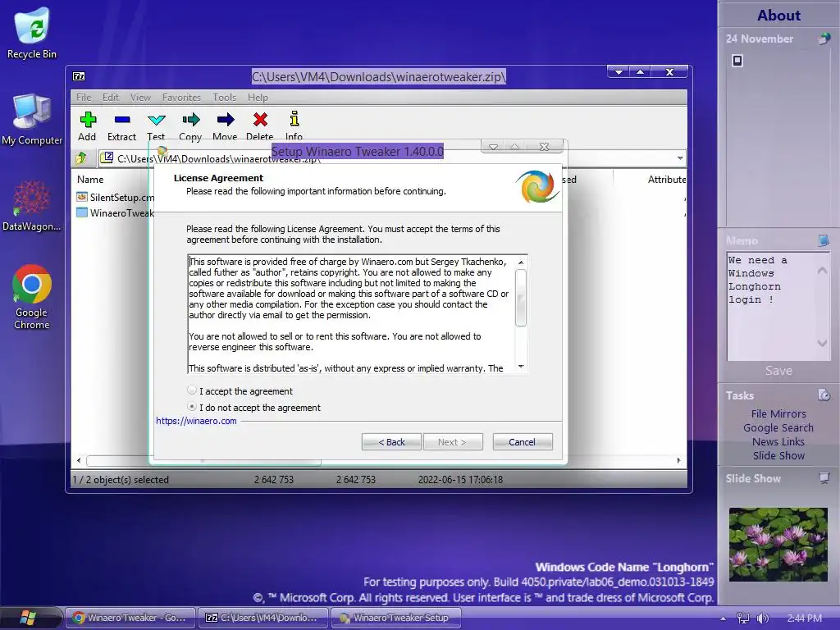Click 7-Zip horizontal scroll left arrow
840x630 pixels.
pyautogui.click(x=79, y=460)
